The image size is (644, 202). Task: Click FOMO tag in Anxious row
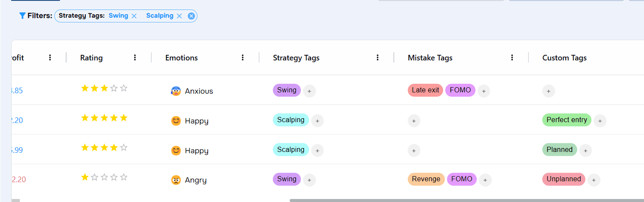[460, 90]
